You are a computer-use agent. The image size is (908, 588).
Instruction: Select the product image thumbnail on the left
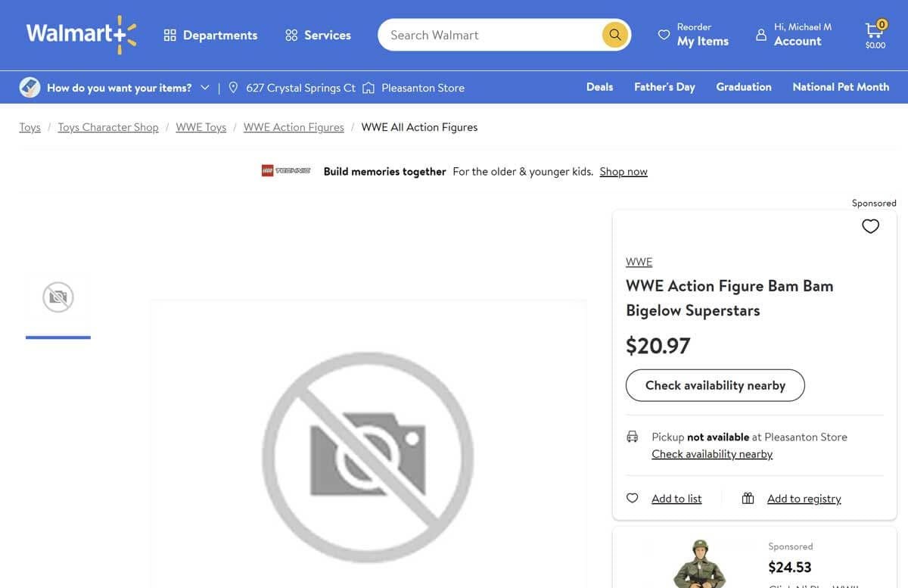coord(58,297)
